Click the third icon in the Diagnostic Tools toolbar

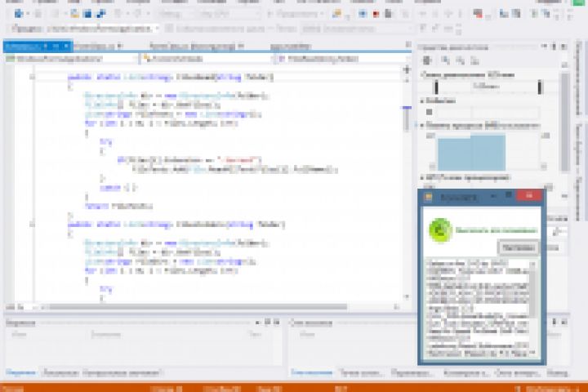tap(460, 60)
